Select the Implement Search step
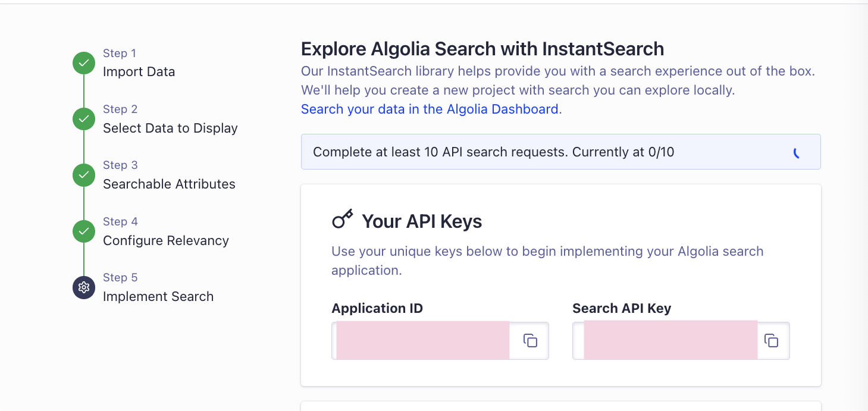868x411 pixels. click(x=158, y=296)
